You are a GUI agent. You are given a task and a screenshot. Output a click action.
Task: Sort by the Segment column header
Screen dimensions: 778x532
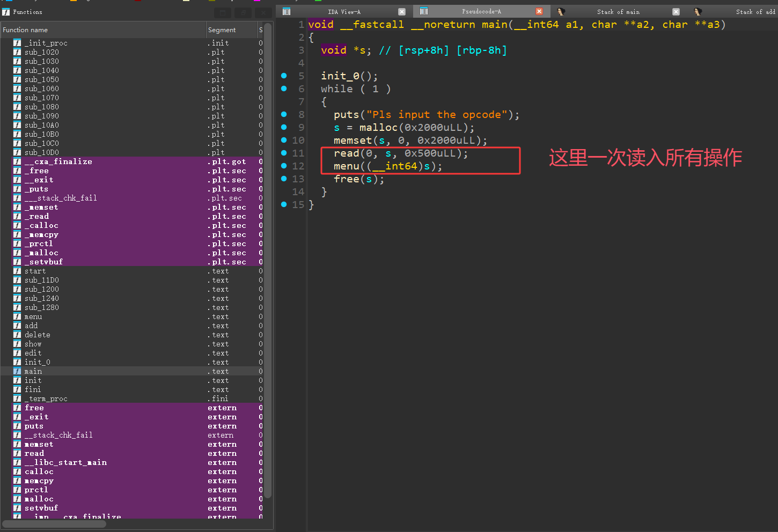pos(231,30)
